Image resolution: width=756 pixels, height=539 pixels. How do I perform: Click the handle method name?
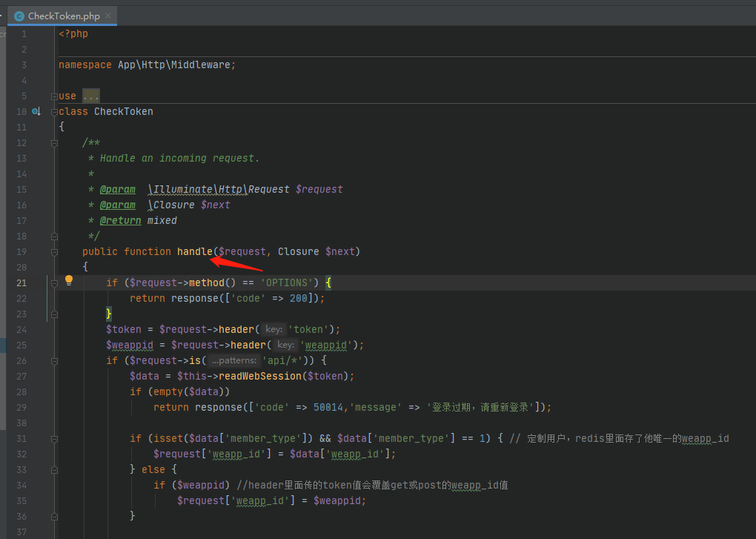pos(194,252)
